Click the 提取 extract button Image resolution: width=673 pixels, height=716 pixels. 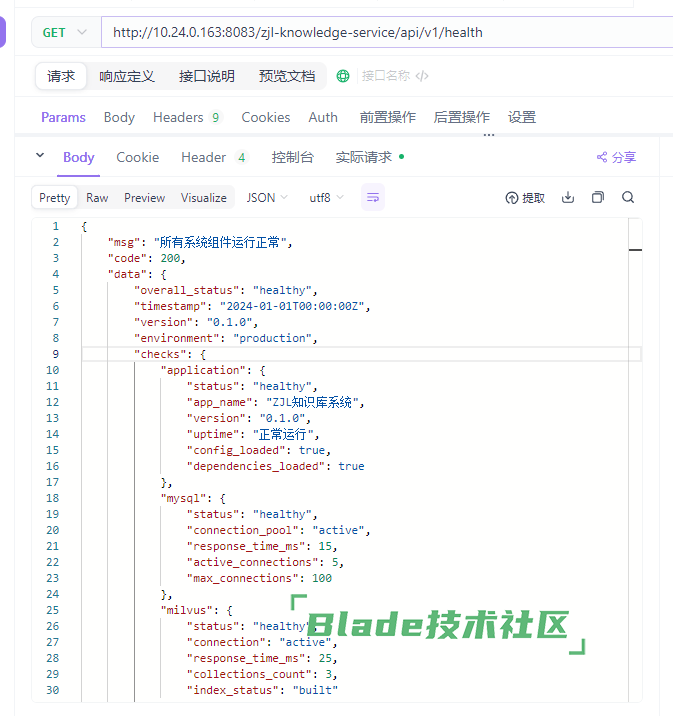point(525,198)
